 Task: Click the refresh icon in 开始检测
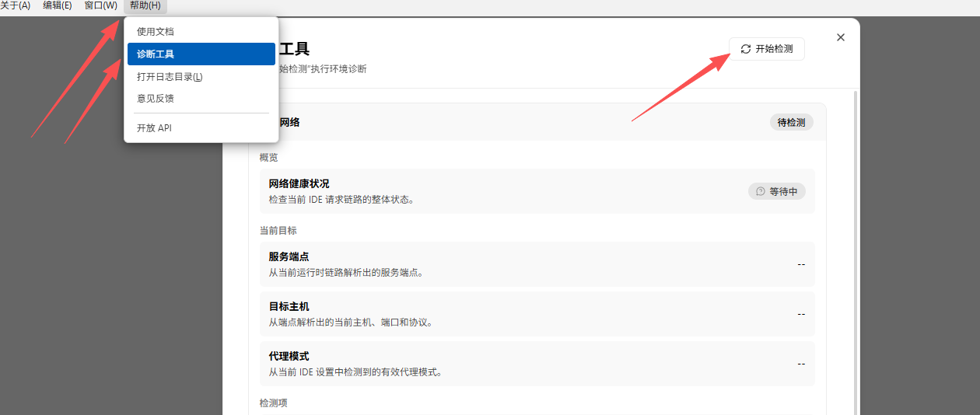click(746, 49)
